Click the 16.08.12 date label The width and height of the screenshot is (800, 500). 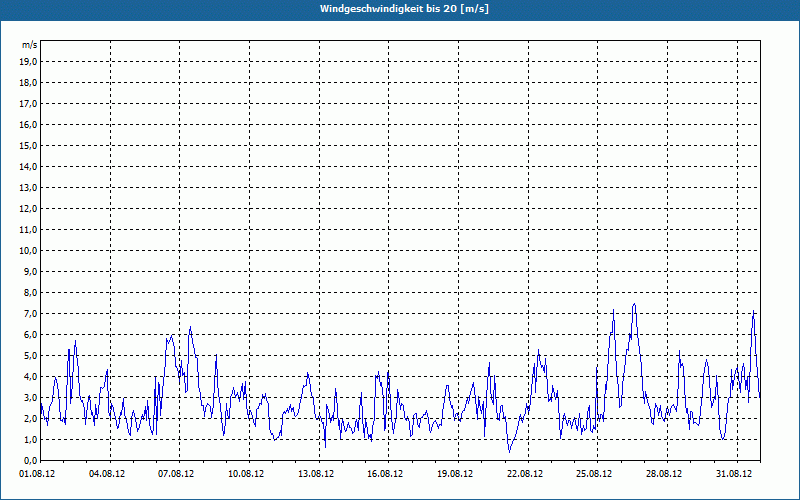coord(385,474)
